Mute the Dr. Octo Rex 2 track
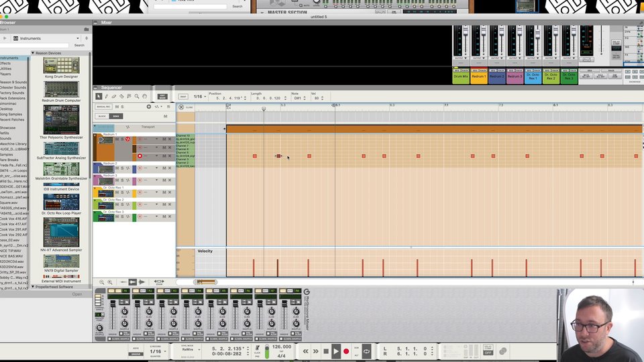The height and width of the screenshot is (362, 644). pyautogui.click(x=117, y=204)
